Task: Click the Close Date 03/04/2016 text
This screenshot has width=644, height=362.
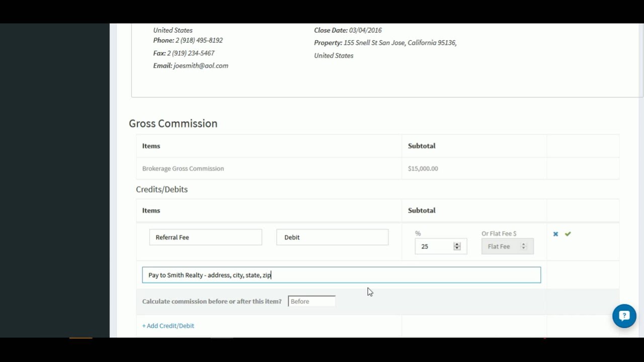Action: click(x=348, y=30)
